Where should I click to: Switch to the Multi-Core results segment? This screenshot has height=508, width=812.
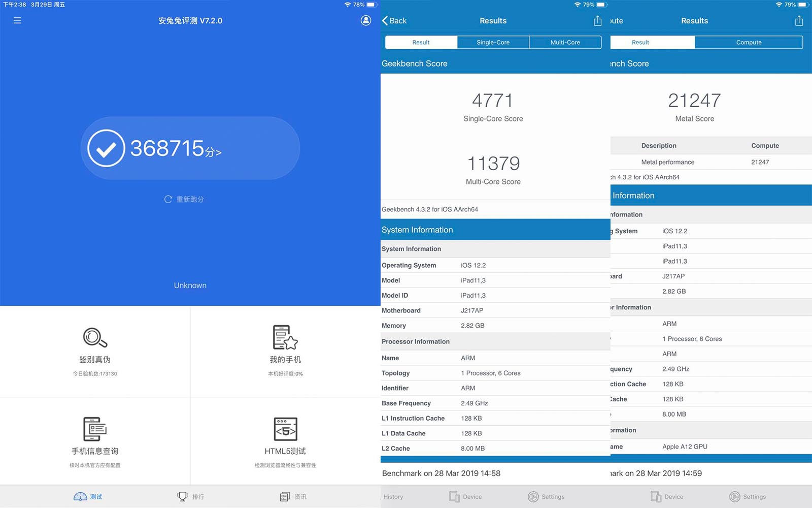[565, 42]
